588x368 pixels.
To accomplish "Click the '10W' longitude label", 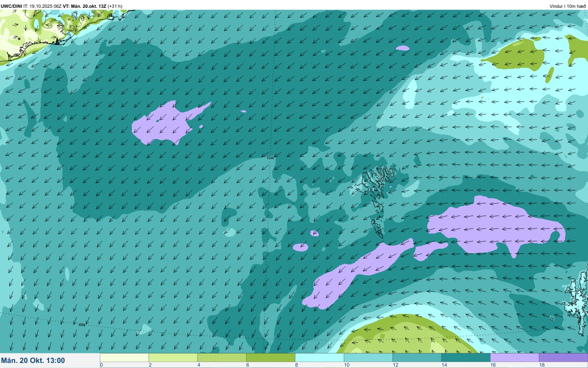I will coord(271,157).
